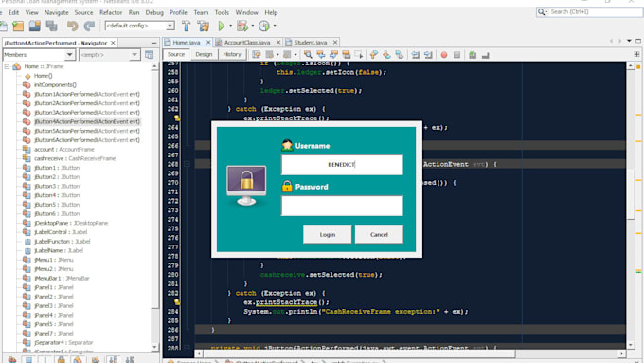Open the Run Project dropdown arrow
This screenshot has height=363, width=644.
[230, 26]
